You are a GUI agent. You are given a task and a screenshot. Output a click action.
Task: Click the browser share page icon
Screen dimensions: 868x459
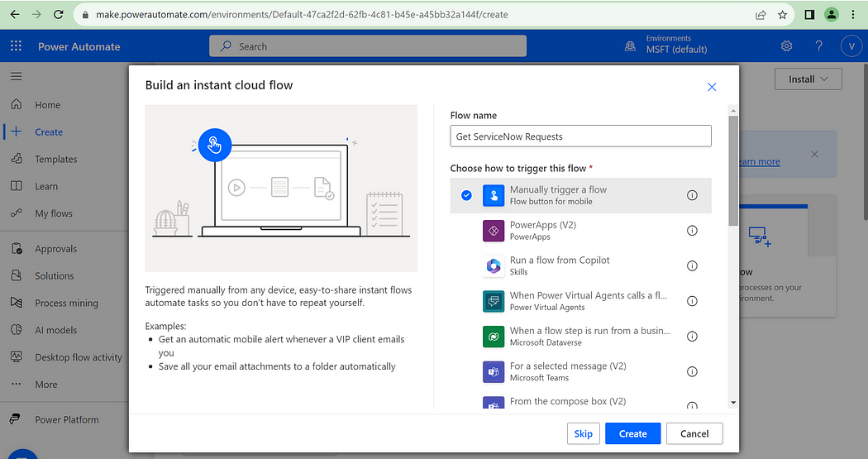pyautogui.click(x=761, y=15)
